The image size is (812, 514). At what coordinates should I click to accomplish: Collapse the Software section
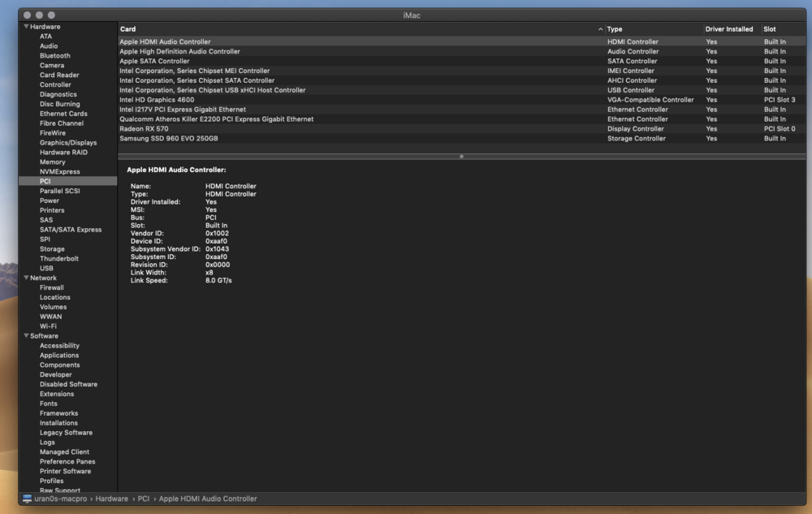point(25,335)
